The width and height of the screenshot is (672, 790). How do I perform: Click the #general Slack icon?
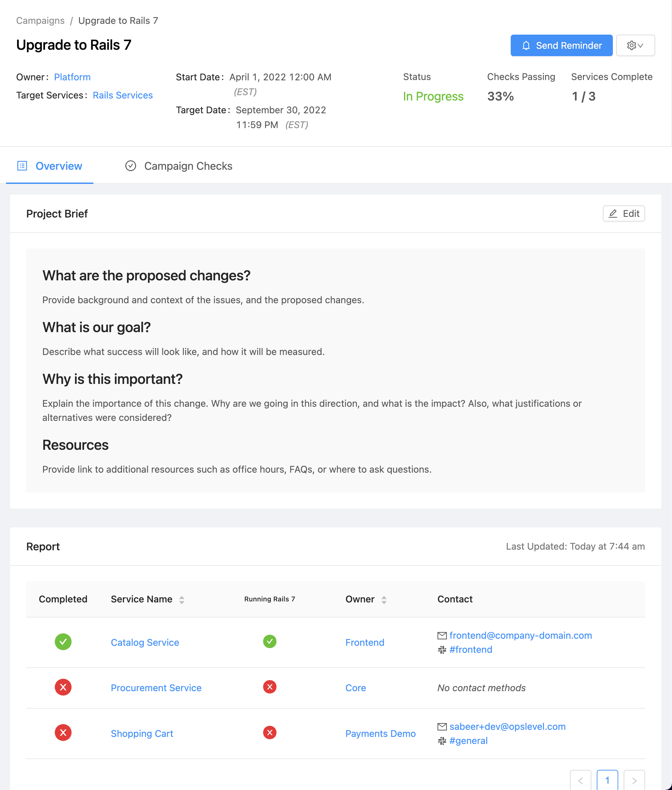pyautogui.click(x=442, y=741)
